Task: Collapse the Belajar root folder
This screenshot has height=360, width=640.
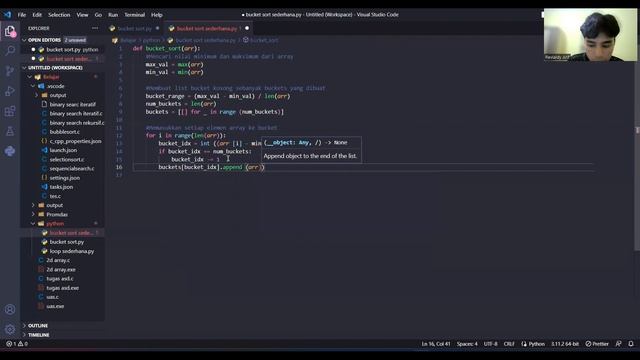Action: click(51, 77)
